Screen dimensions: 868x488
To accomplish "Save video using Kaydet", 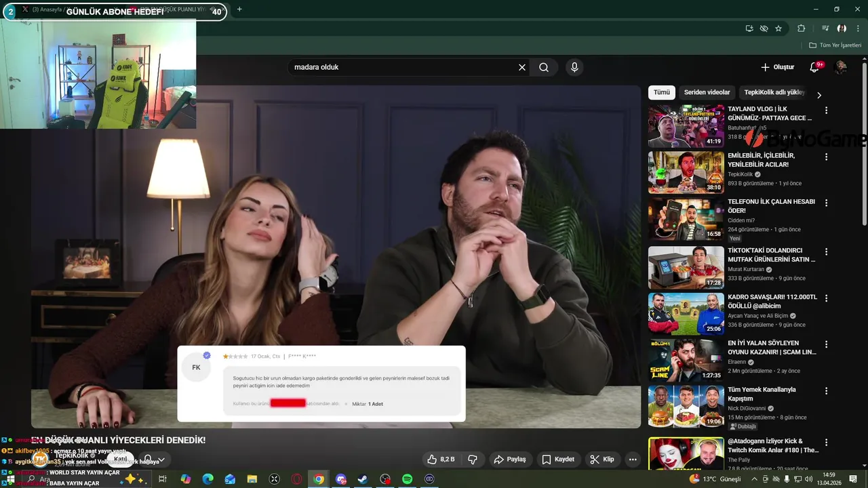I will [x=558, y=460].
